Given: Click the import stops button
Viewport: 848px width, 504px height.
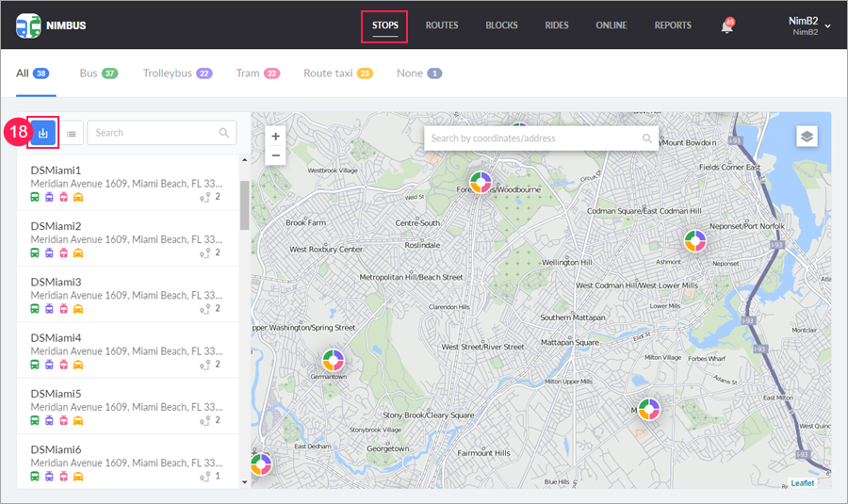Looking at the screenshot, I should pyautogui.click(x=42, y=133).
